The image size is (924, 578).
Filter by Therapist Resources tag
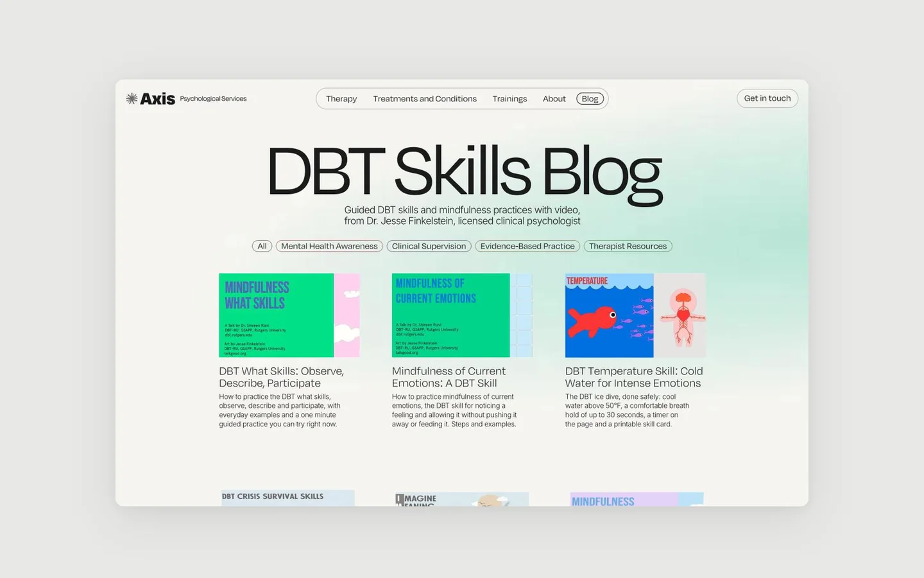[x=628, y=246]
